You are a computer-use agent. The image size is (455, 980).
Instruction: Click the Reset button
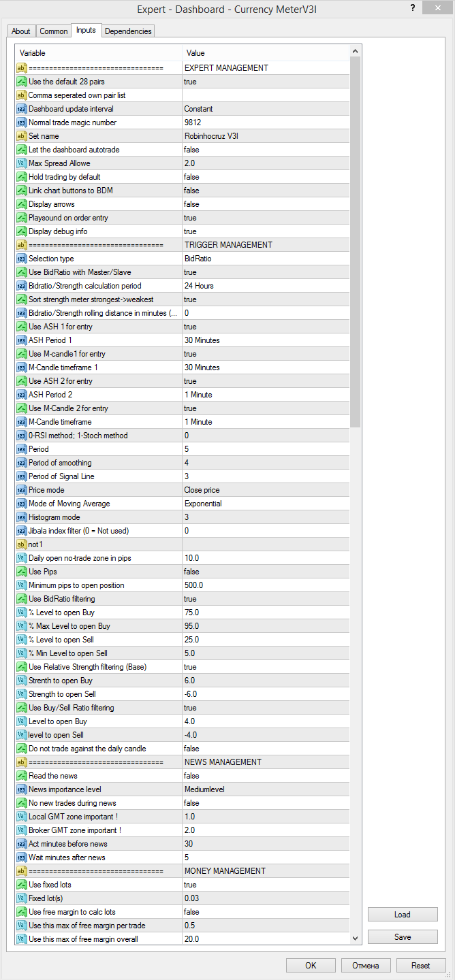click(x=421, y=965)
